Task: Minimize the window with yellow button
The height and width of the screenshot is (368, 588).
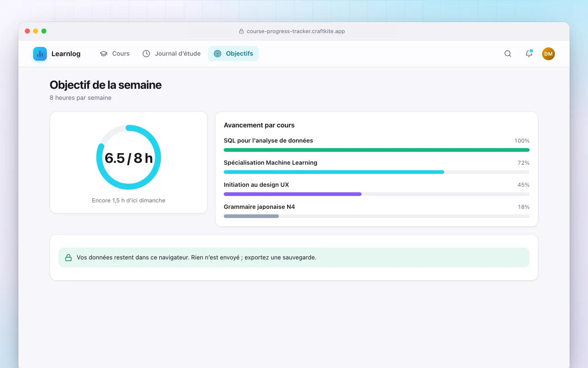Action: [x=36, y=31]
